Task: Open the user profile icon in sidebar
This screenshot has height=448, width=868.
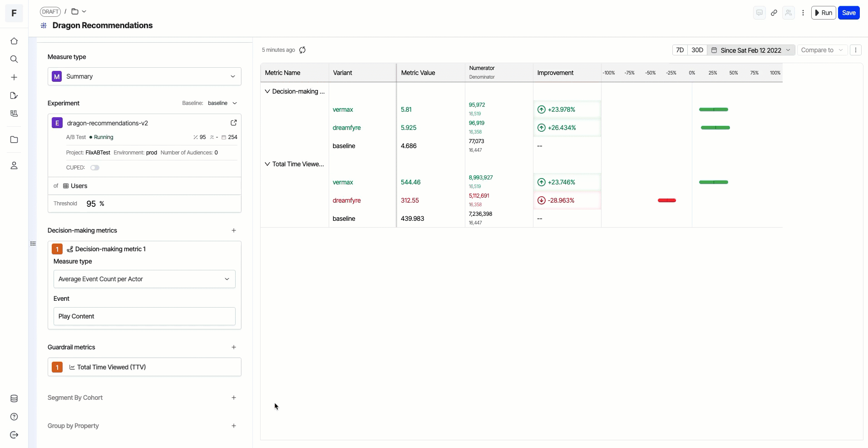Action: click(x=14, y=165)
